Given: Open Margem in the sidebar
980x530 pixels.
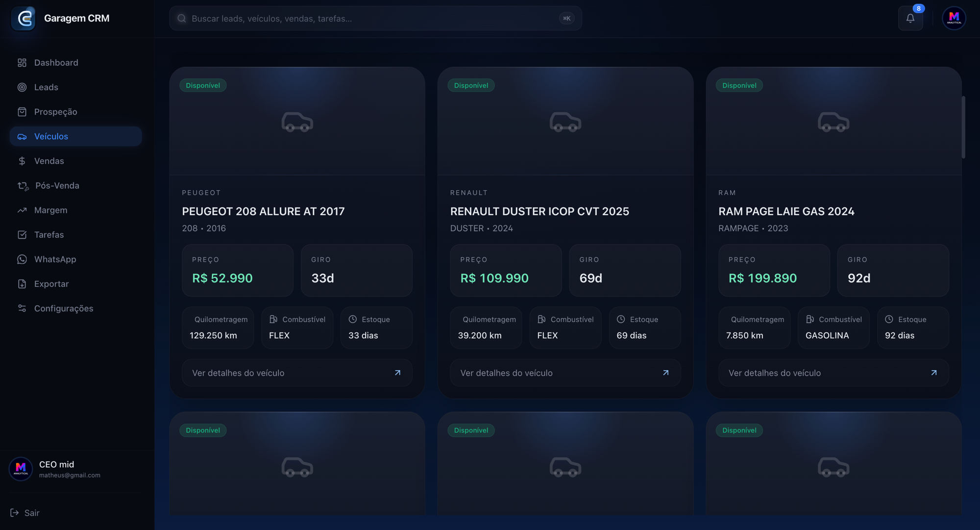Looking at the screenshot, I should click(76, 210).
